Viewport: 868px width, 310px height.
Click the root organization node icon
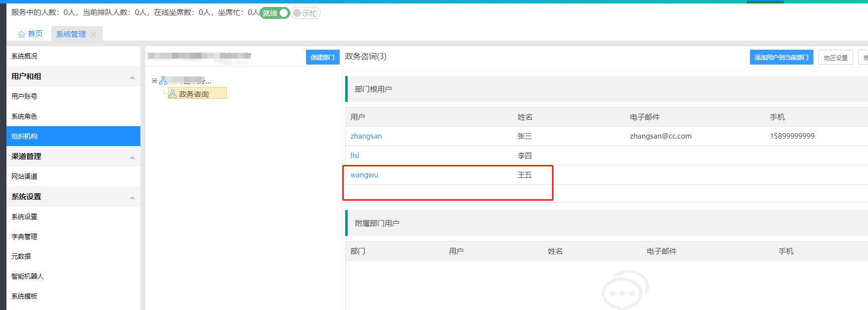[x=163, y=80]
